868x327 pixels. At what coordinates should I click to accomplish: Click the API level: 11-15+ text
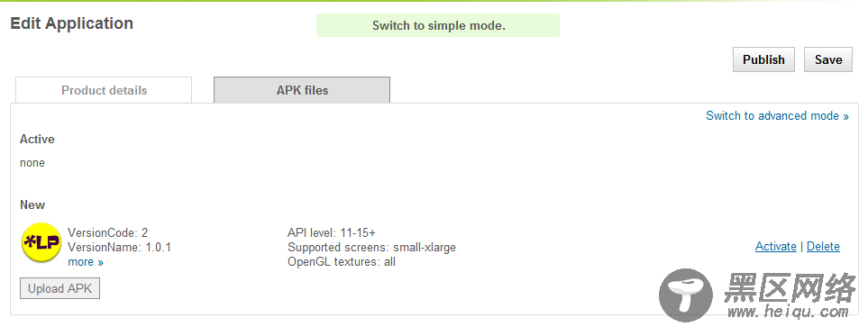coord(332,232)
